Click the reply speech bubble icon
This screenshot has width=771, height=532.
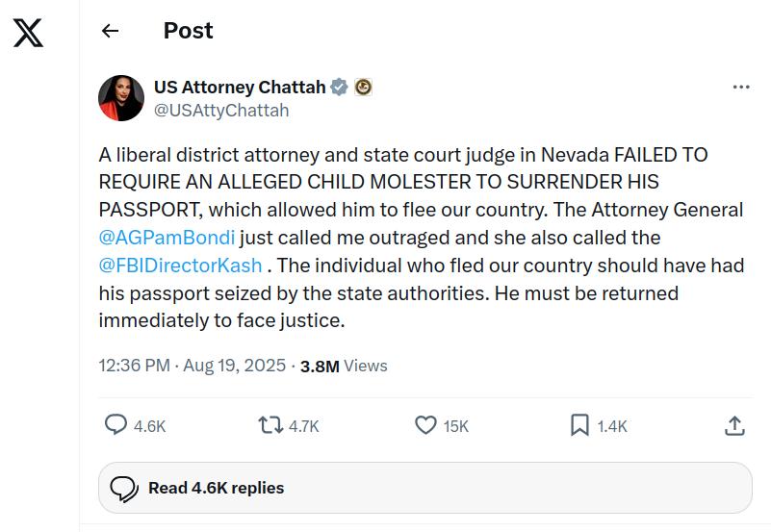pos(116,424)
